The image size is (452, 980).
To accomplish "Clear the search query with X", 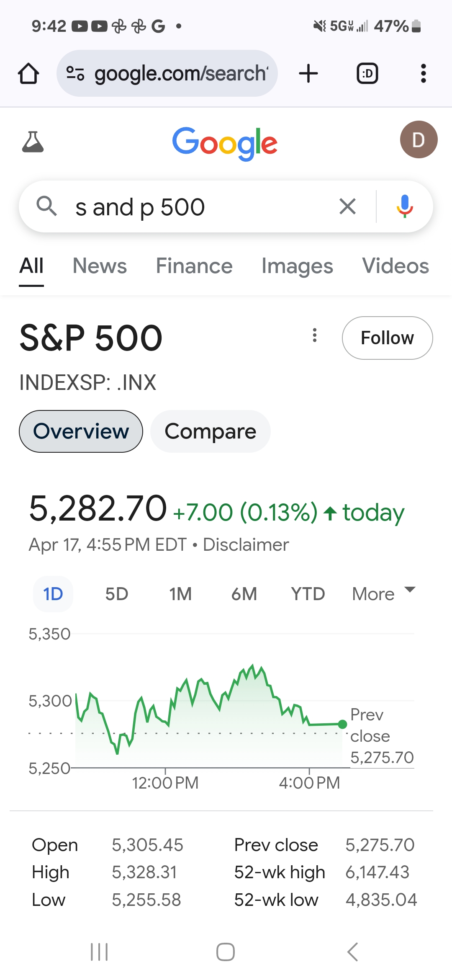I will [347, 206].
